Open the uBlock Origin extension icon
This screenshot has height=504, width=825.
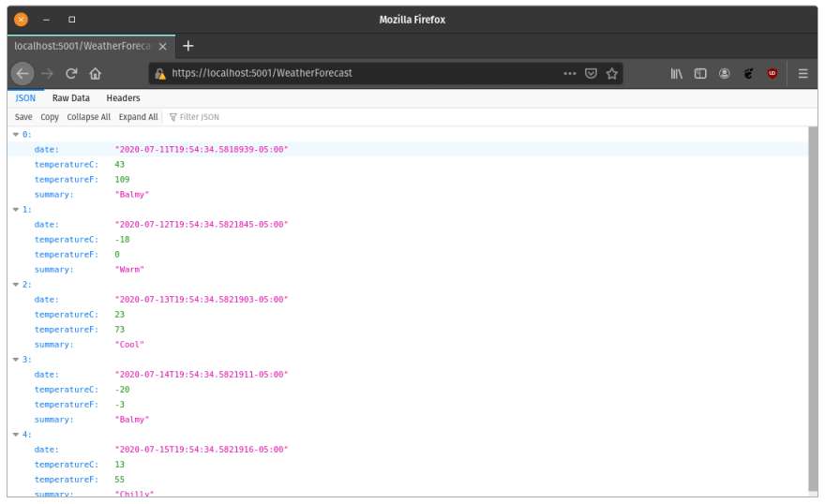tap(772, 74)
